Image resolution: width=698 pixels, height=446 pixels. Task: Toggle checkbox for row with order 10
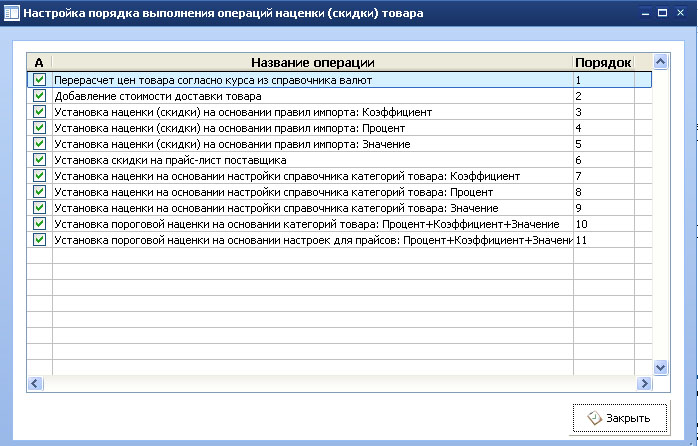coord(39,224)
